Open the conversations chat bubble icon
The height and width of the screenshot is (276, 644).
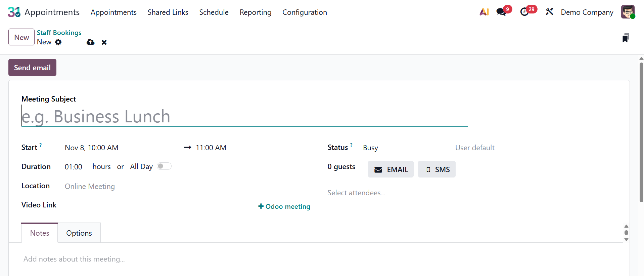501,12
